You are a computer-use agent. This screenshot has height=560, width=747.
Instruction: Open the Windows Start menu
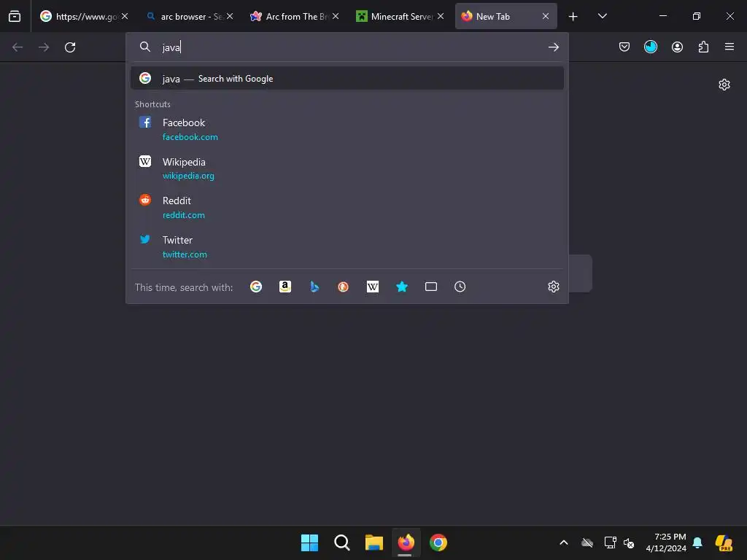click(x=309, y=542)
